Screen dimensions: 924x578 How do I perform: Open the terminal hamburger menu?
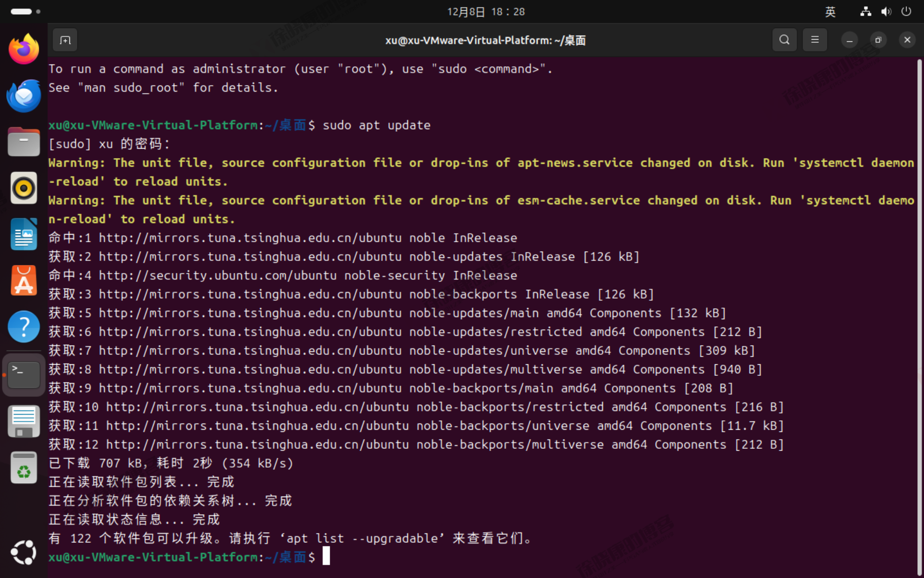pos(815,40)
